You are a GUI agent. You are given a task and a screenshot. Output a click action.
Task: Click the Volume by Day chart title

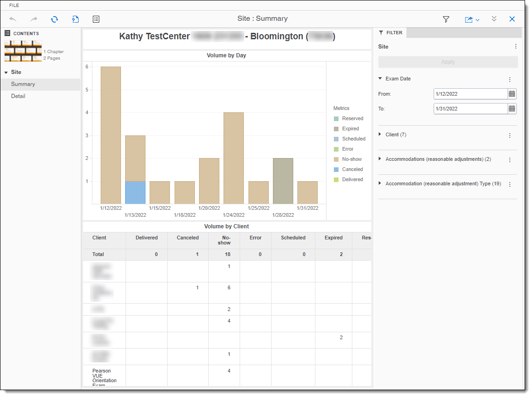(226, 55)
